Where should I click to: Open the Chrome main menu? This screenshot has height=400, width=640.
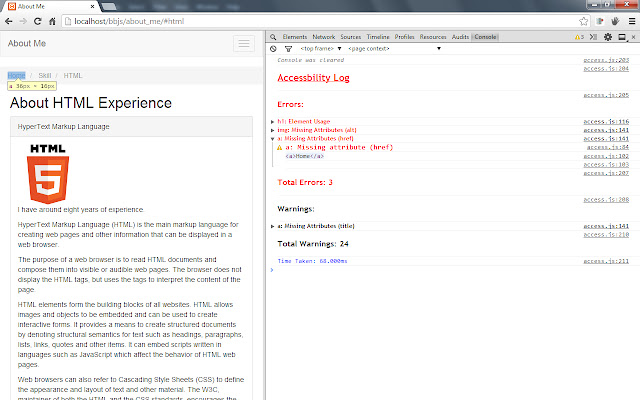pos(632,21)
